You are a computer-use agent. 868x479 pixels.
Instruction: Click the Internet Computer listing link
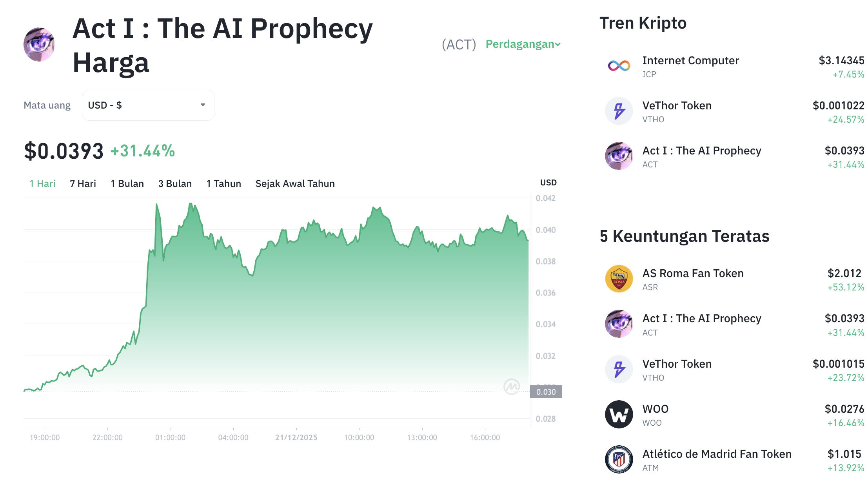click(x=690, y=60)
